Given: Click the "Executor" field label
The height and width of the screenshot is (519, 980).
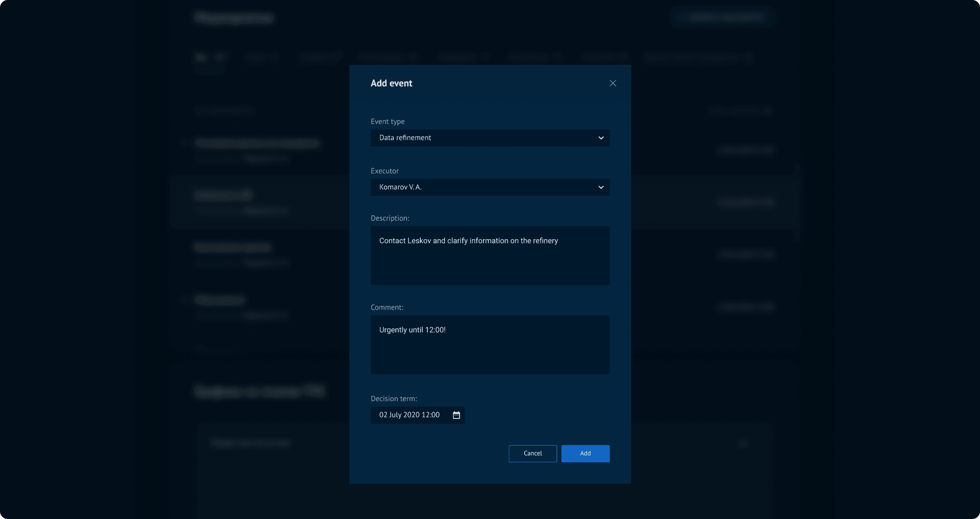Looking at the screenshot, I should click(384, 171).
